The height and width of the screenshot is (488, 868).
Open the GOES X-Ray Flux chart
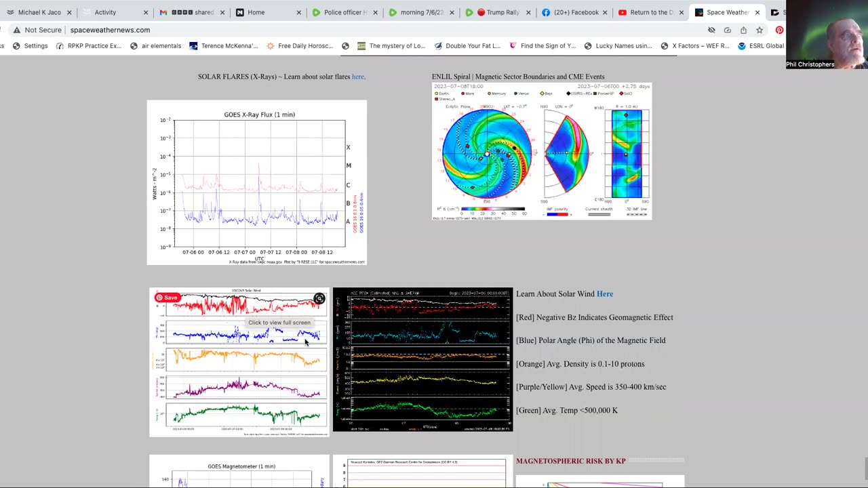(257, 182)
